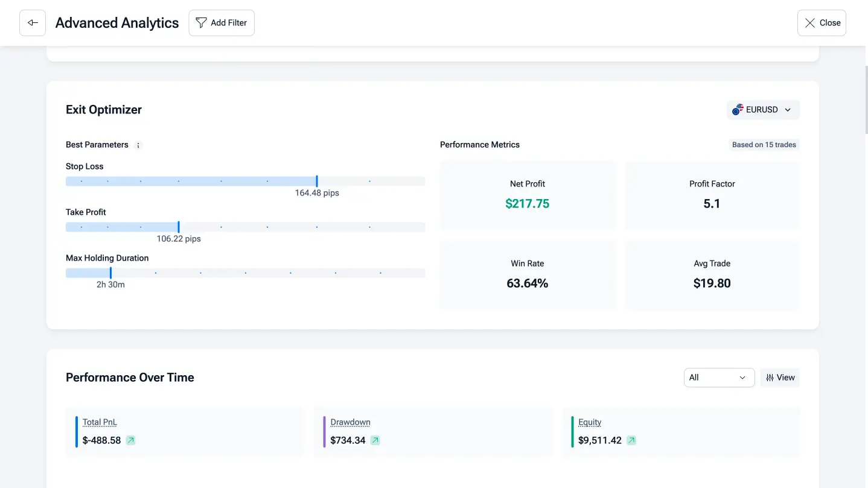Click the green arrow beside Total PnL value
868x488 pixels.
point(130,440)
